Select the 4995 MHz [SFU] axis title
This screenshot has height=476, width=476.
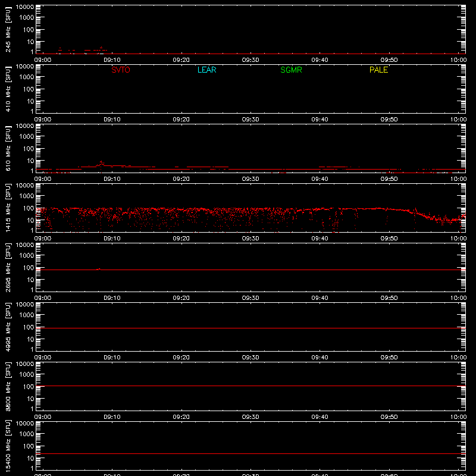click(x=8, y=327)
